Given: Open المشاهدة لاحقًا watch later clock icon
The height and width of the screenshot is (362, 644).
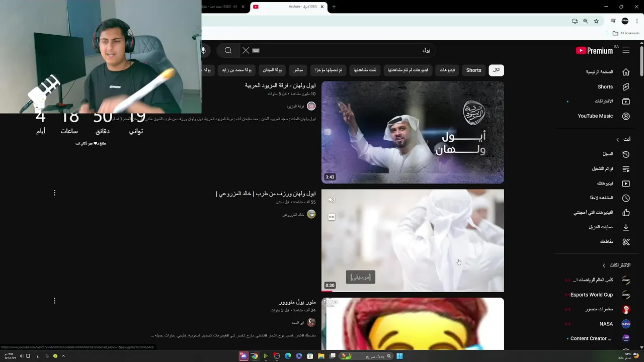Looking at the screenshot, I should tap(626, 198).
